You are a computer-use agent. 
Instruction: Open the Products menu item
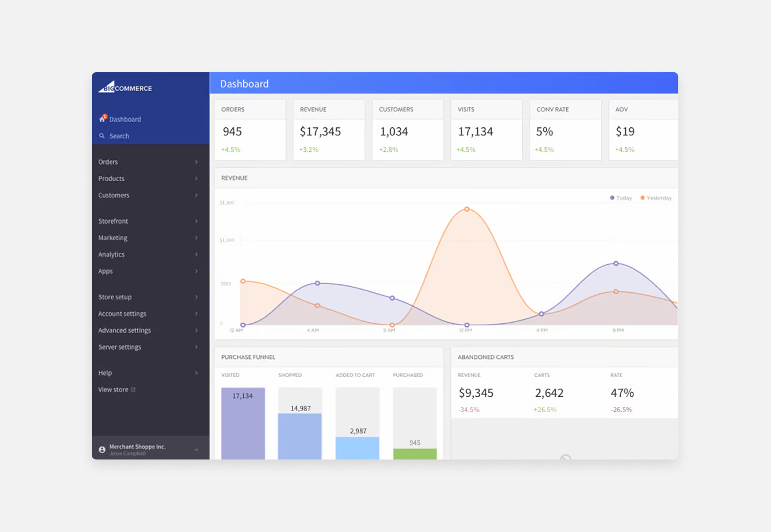(x=111, y=179)
